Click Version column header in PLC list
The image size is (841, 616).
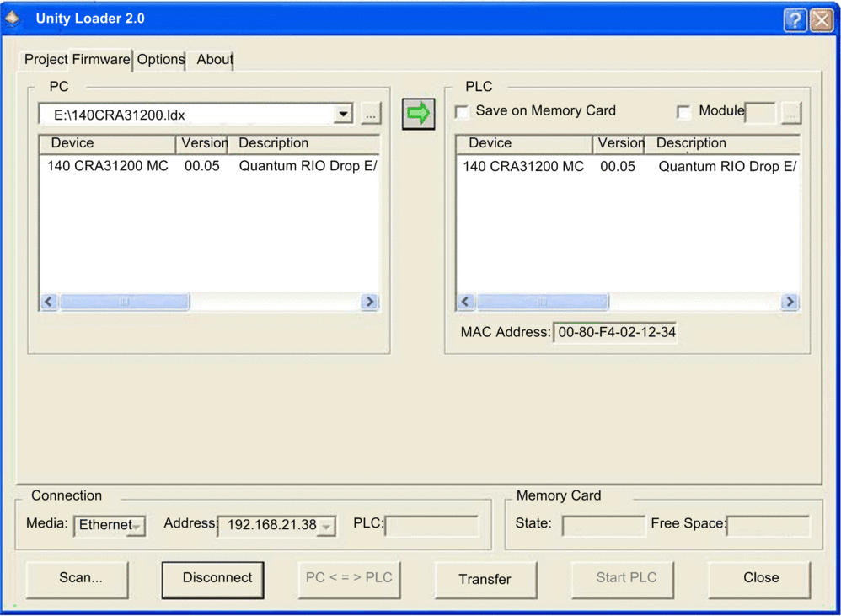(619, 144)
